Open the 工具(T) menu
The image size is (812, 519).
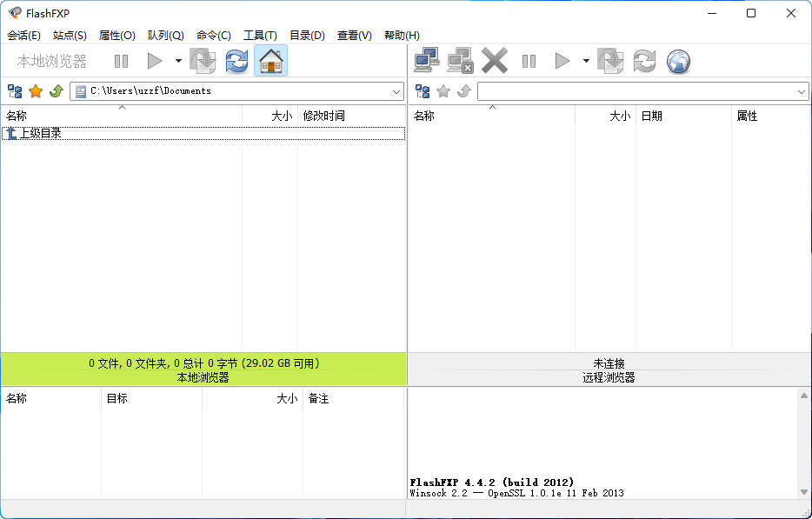click(260, 36)
